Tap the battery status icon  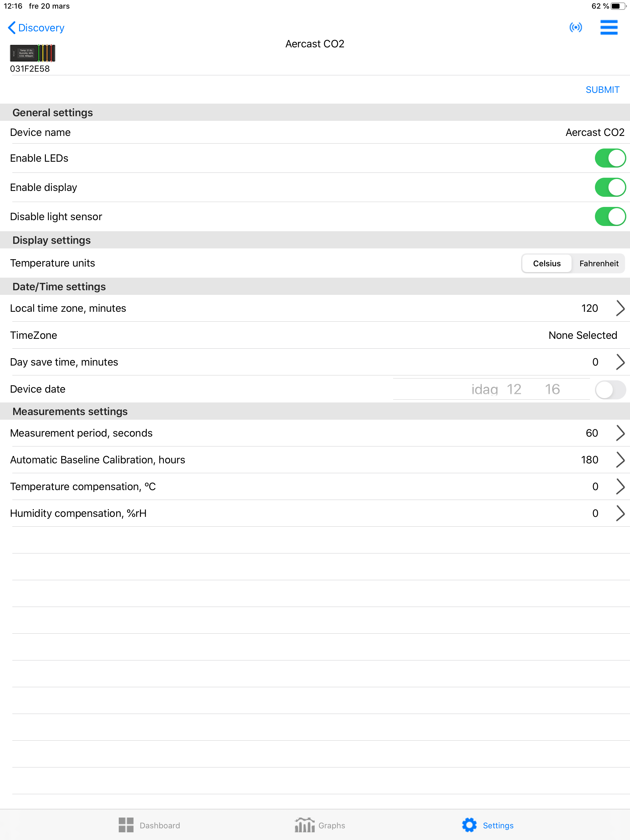(618, 6)
